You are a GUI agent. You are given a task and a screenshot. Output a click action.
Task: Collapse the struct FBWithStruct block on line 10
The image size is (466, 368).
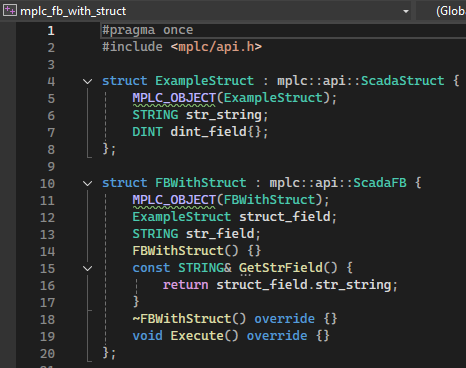tap(87, 183)
